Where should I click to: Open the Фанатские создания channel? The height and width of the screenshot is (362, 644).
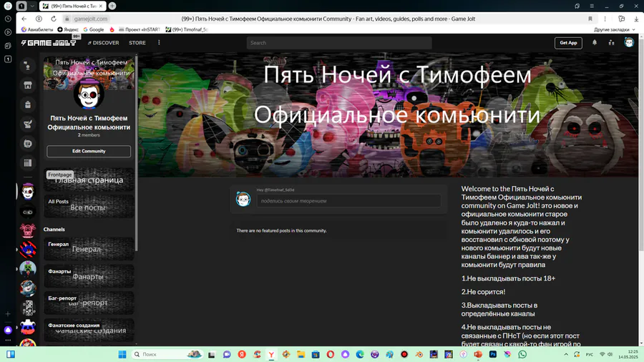[x=89, y=330]
